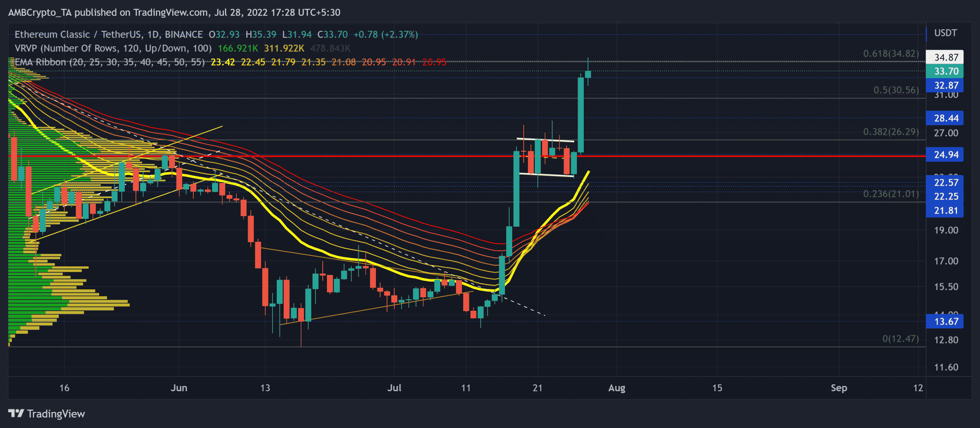This screenshot has width=980, height=428.
Task: Click the 16 date label on time axis
Action: (64, 388)
